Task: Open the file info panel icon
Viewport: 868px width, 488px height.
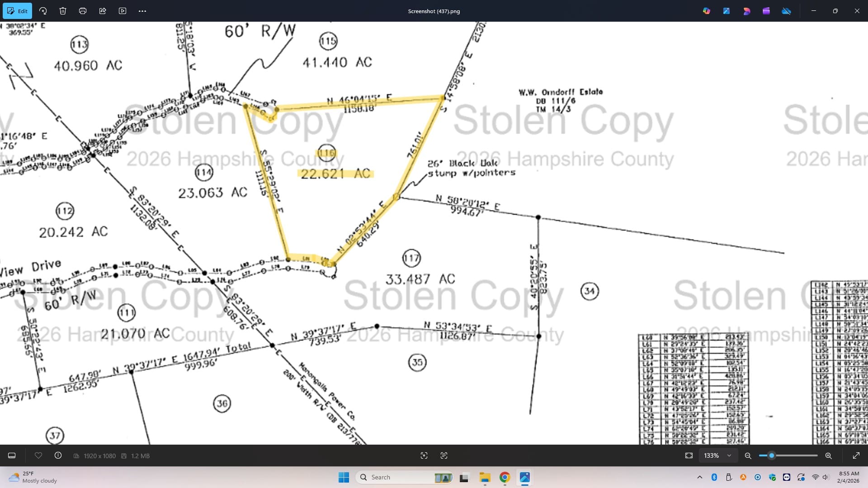Action: [x=58, y=455]
